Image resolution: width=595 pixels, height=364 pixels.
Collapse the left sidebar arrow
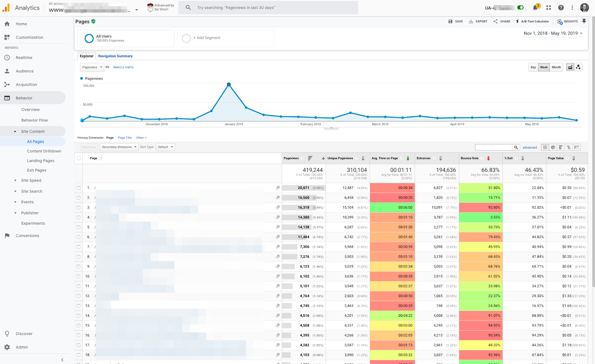[x=62, y=360]
